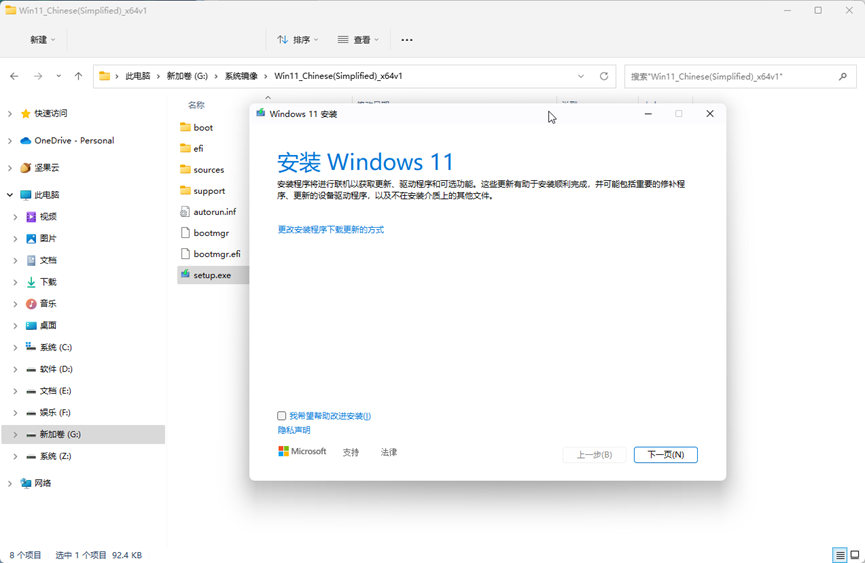This screenshot has height=563, width=865.
Task: Select 此电脑 in the address breadcrumb
Action: click(137, 76)
